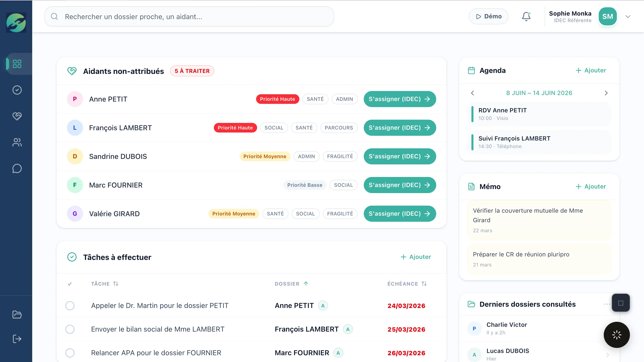Click the FRAGILITÉ tag on Sandrine DUBOIS

click(x=340, y=156)
